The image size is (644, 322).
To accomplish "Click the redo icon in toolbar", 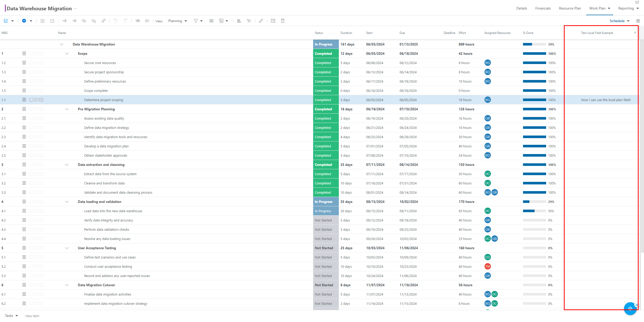I will 125,21.
